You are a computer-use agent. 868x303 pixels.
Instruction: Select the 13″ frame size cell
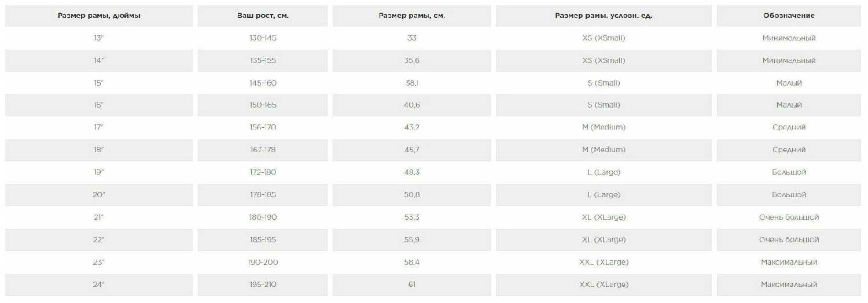pos(99,38)
